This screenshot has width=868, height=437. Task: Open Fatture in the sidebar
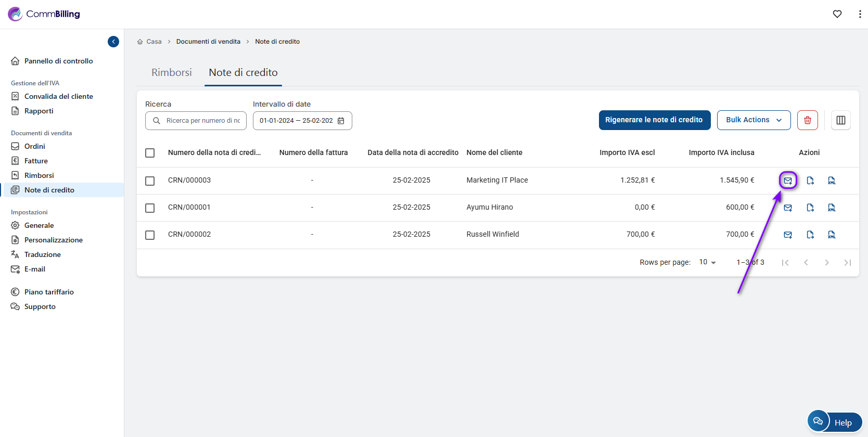36,161
